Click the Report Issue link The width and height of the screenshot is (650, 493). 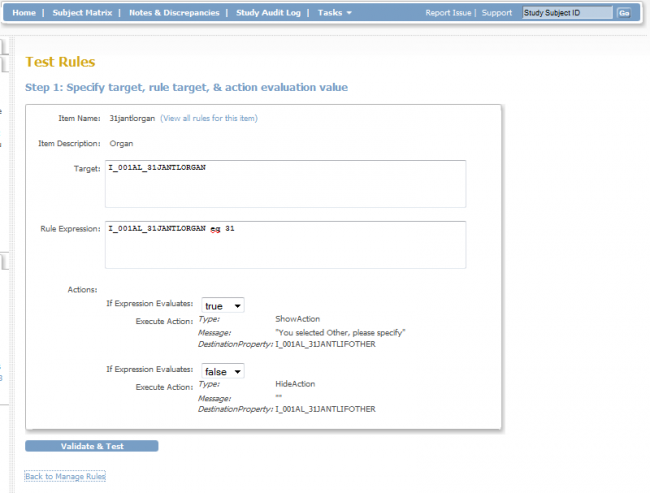[449, 13]
